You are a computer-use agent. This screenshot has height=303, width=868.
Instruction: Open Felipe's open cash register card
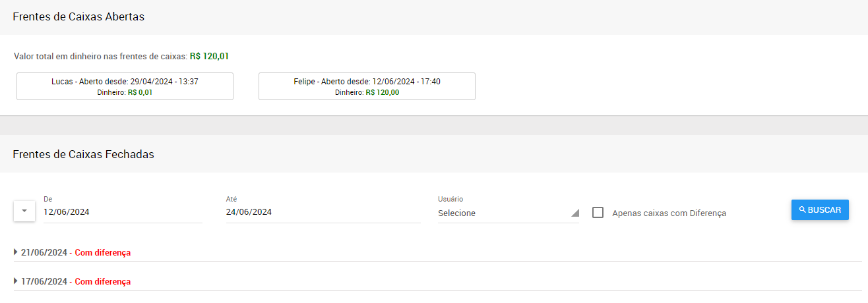point(367,86)
